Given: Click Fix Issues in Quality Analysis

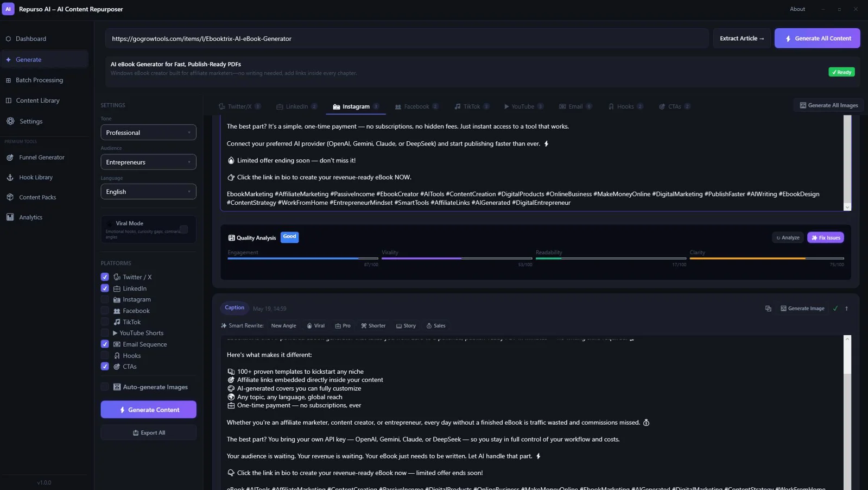Looking at the screenshot, I should point(825,237).
